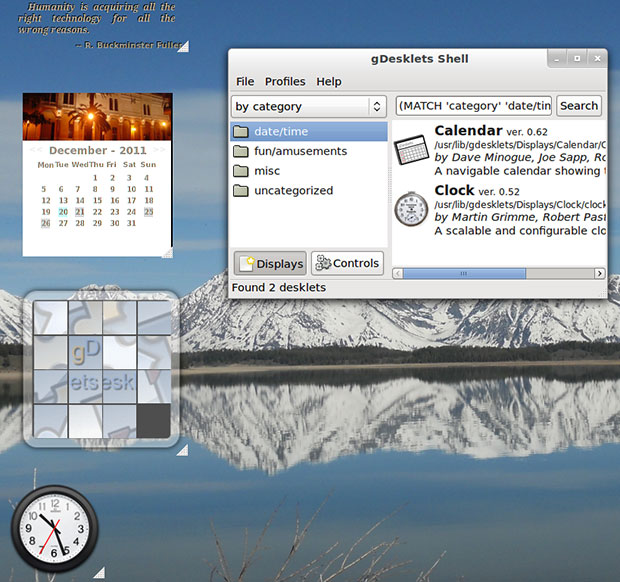620x582 pixels.
Task: Click the puzzle desklet resize corner
Action: pyautogui.click(x=183, y=450)
